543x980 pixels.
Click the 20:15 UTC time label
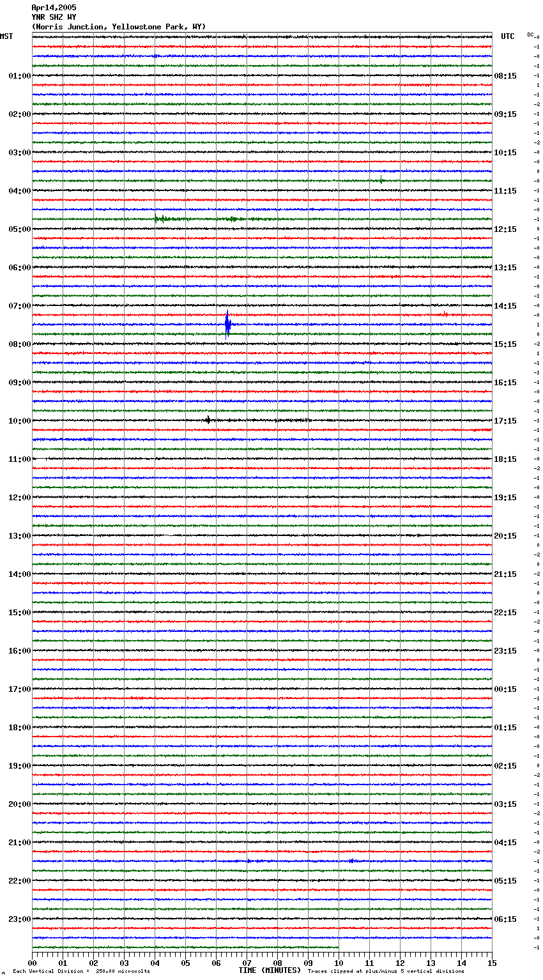(505, 536)
